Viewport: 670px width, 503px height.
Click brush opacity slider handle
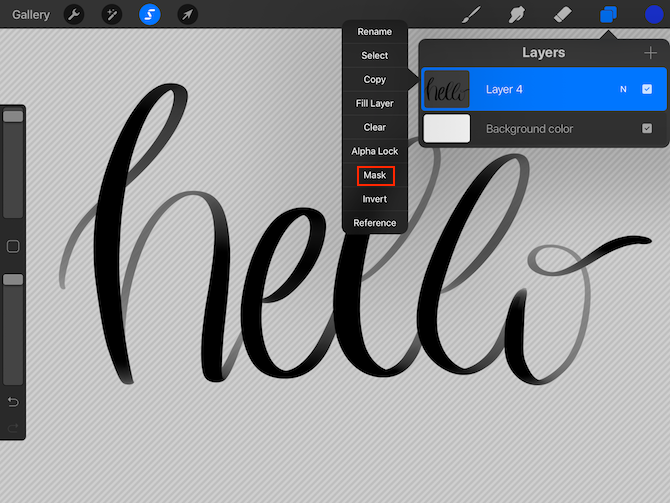coord(13,279)
